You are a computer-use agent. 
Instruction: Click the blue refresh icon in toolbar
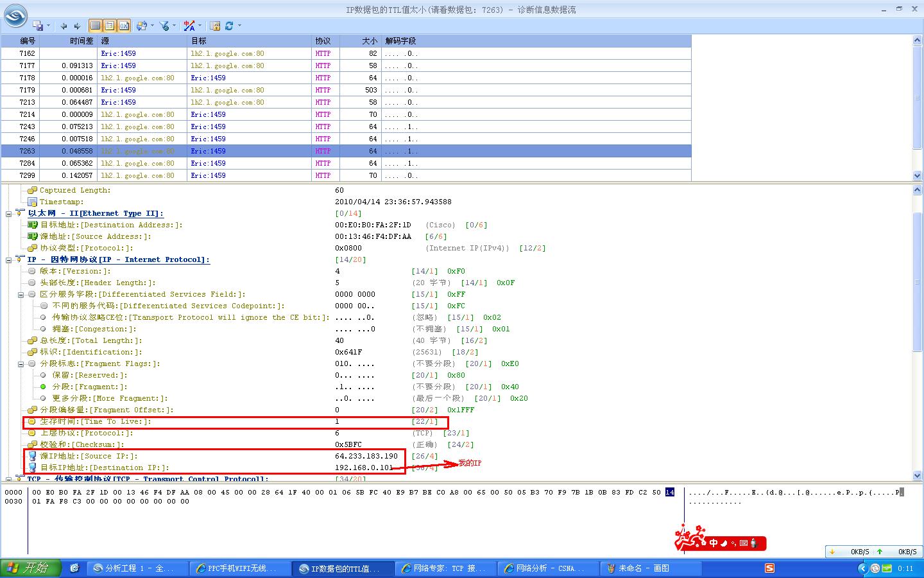[229, 26]
